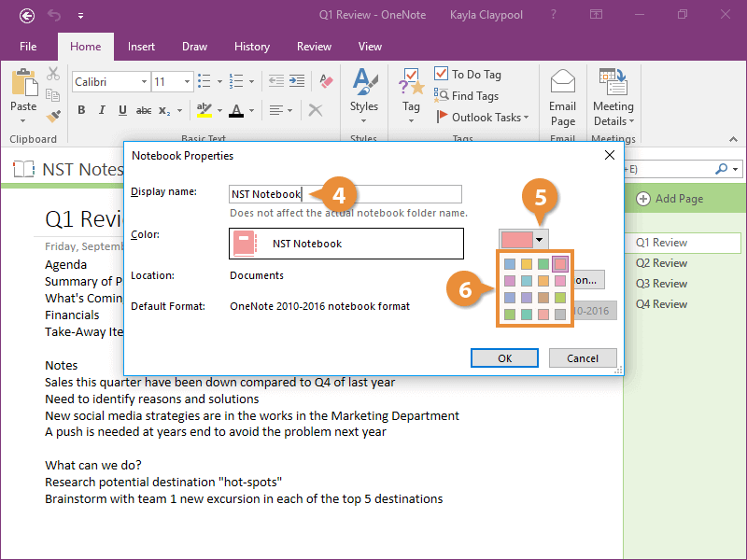Click the Copy icon in Clipboard group

click(x=53, y=94)
